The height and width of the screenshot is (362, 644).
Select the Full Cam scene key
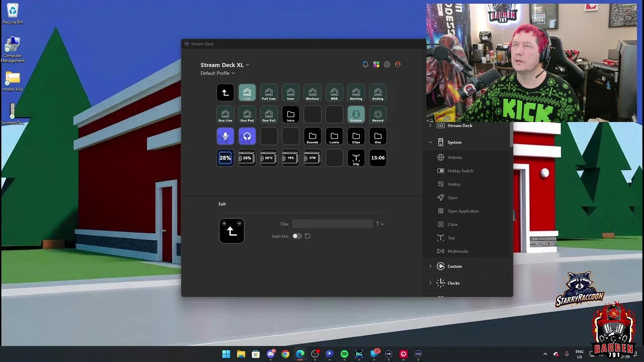tap(269, 93)
